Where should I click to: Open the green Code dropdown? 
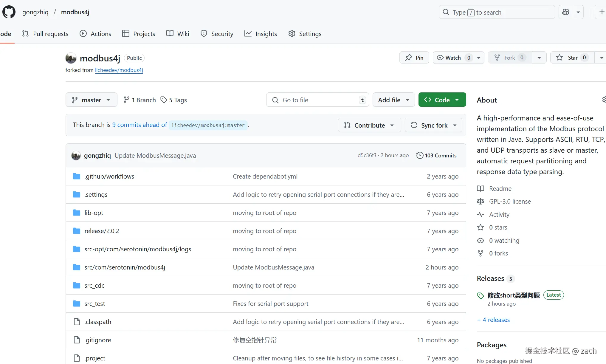click(442, 100)
